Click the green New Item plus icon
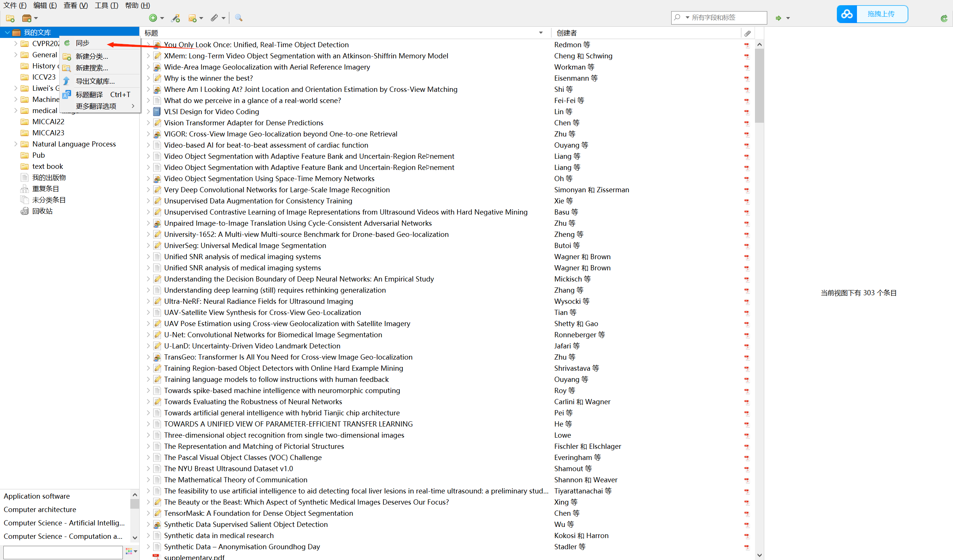This screenshot has height=560, width=953. coord(153,18)
